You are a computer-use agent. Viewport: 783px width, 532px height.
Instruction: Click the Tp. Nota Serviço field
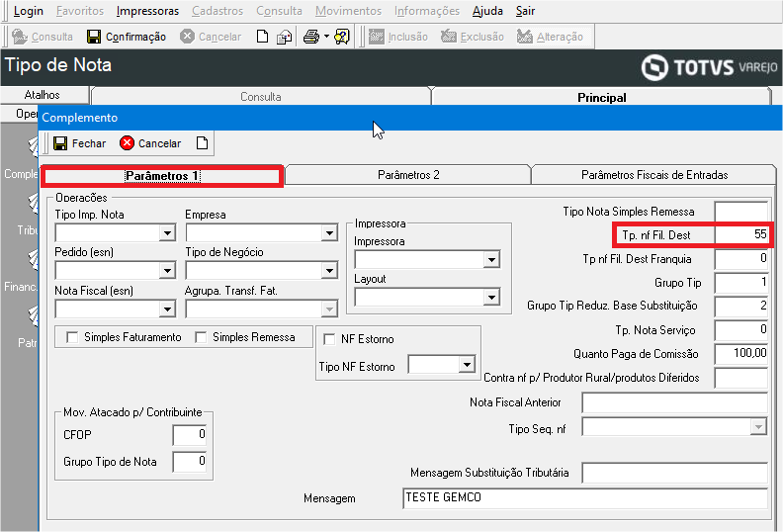(x=741, y=330)
